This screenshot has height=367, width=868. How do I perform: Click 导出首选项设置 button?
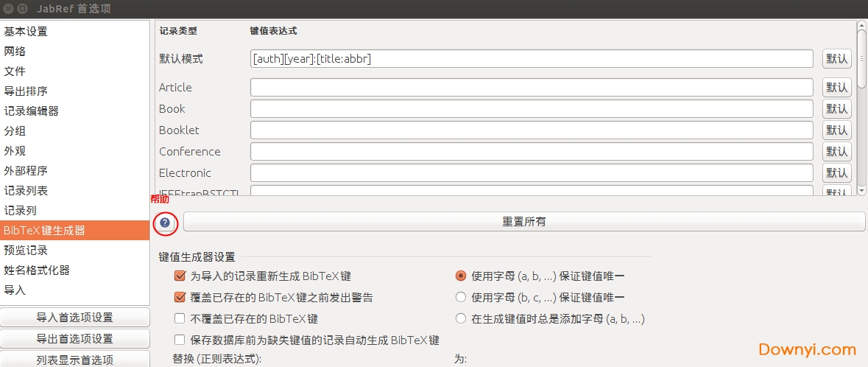[x=75, y=339]
